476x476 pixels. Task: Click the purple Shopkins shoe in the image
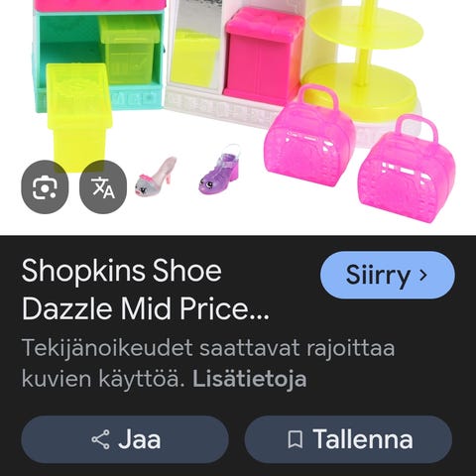pyautogui.click(x=218, y=169)
